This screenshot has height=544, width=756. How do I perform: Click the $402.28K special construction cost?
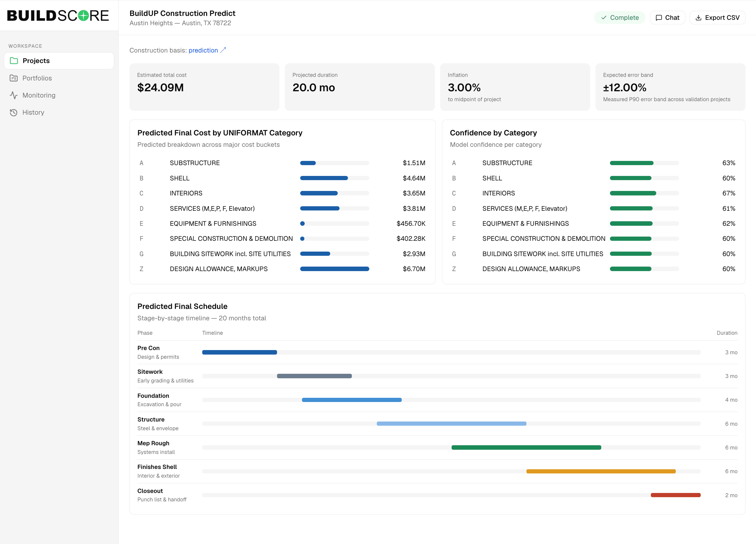click(411, 238)
